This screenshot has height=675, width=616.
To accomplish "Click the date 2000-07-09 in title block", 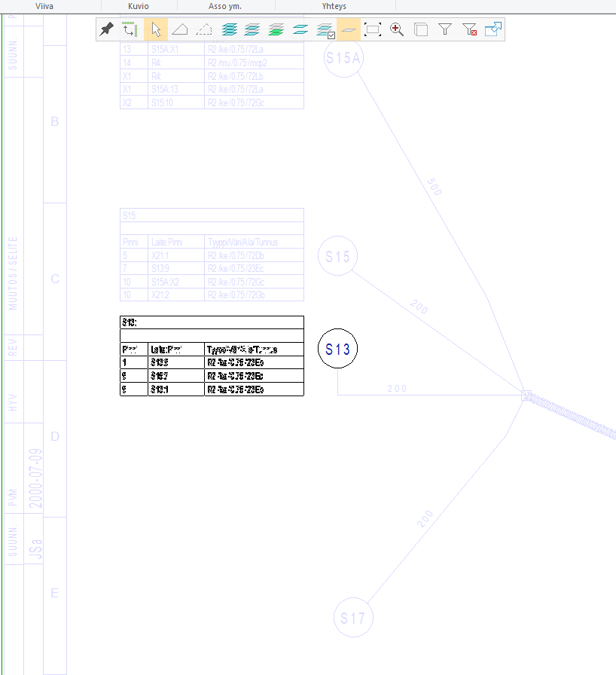I will (x=35, y=478).
